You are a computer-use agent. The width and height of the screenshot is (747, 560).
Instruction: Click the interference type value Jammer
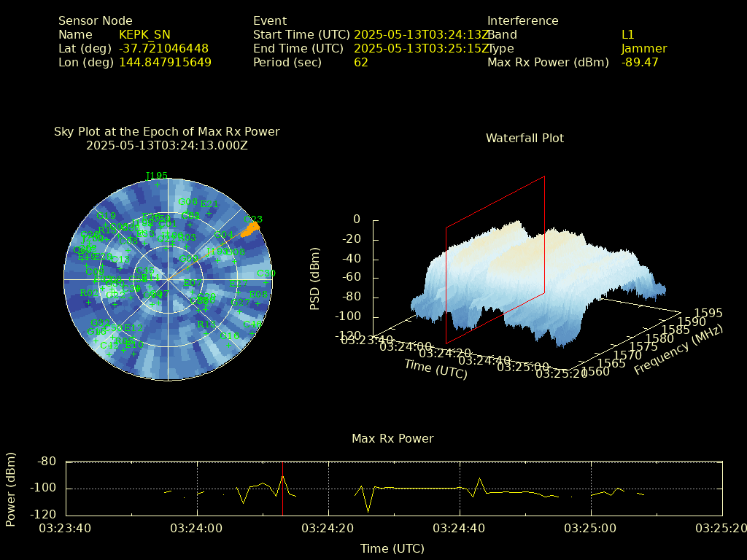(643, 48)
